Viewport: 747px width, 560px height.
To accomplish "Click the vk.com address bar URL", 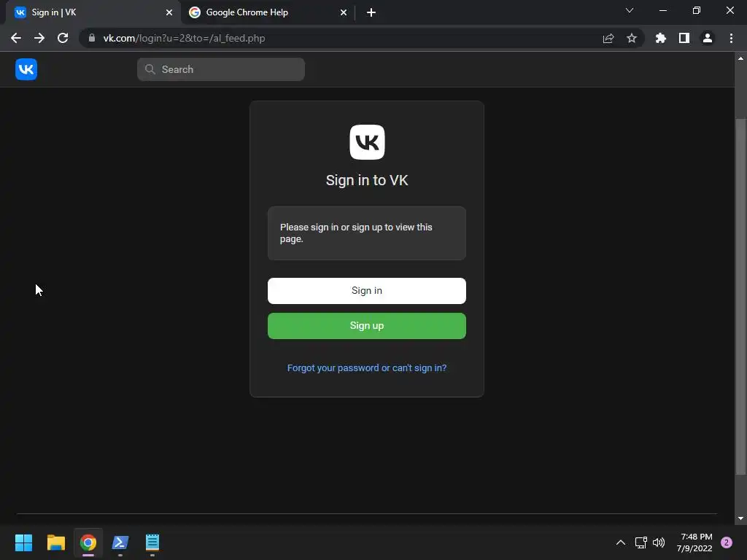I will coord(184,38).
